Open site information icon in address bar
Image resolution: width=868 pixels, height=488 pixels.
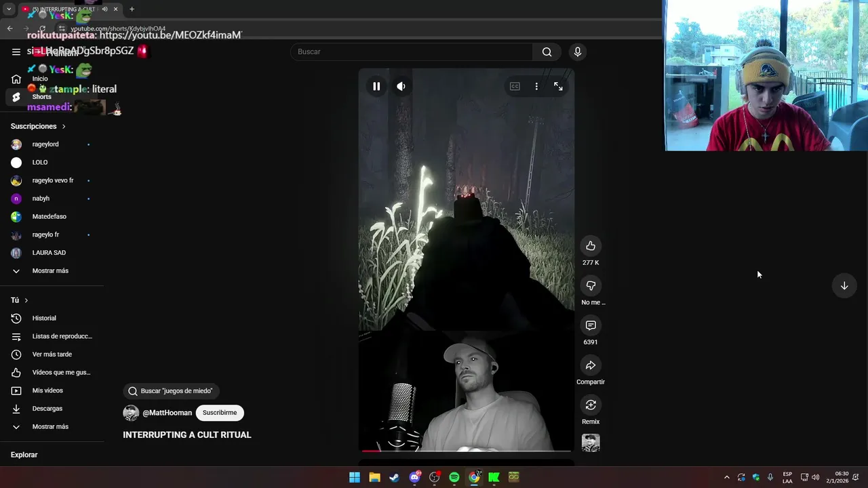coord(62,28)
